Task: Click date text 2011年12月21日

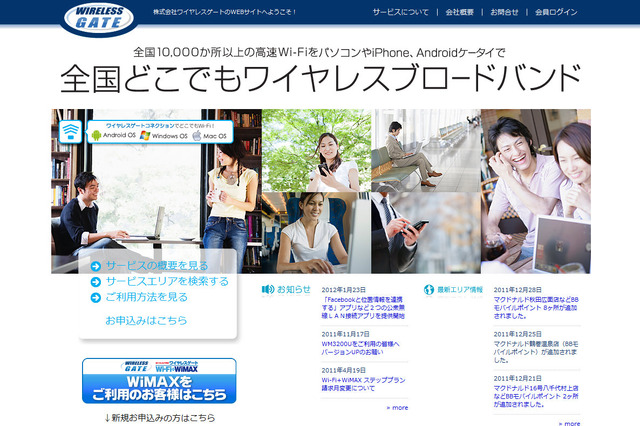Action: point(518,378)
